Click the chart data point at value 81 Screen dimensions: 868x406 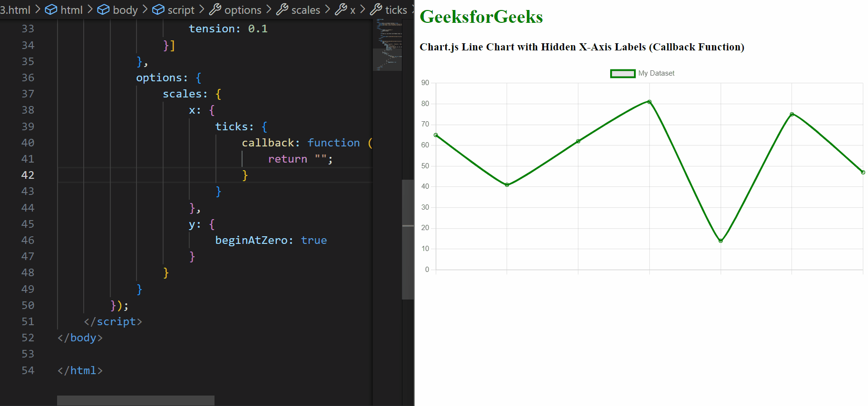[649, 102]
